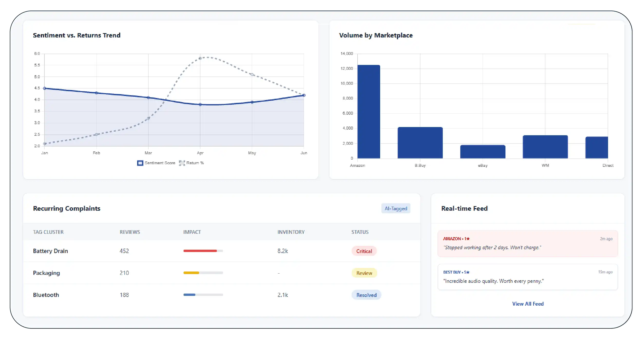Sort by the Reviews column header
This screenshot has width=644, height=339.
130,232
